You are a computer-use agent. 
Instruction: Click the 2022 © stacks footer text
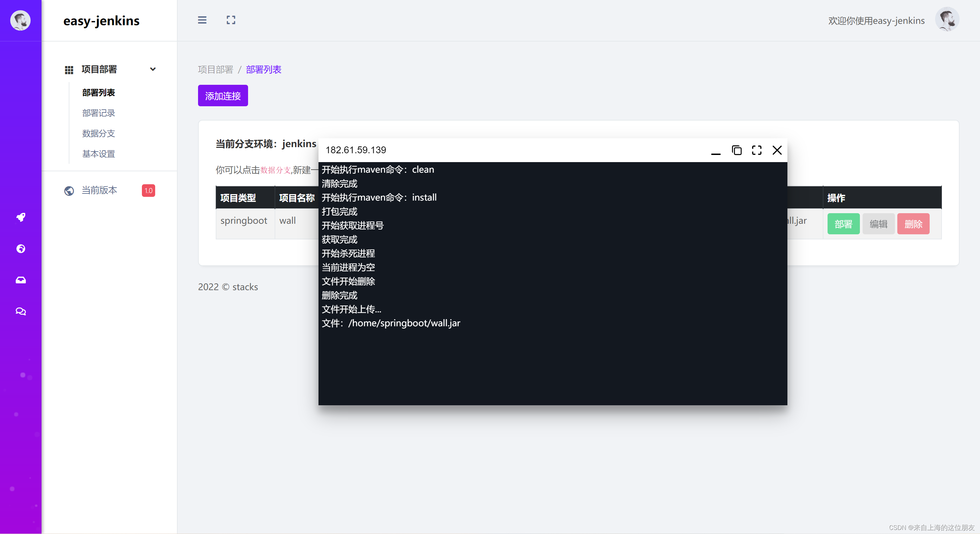tap(228, 287)
